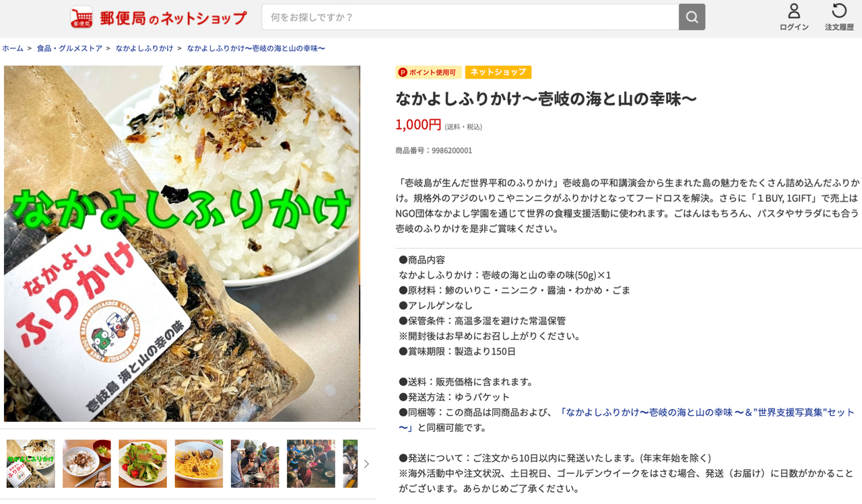Click the search magnifier icon

point(692,17)
